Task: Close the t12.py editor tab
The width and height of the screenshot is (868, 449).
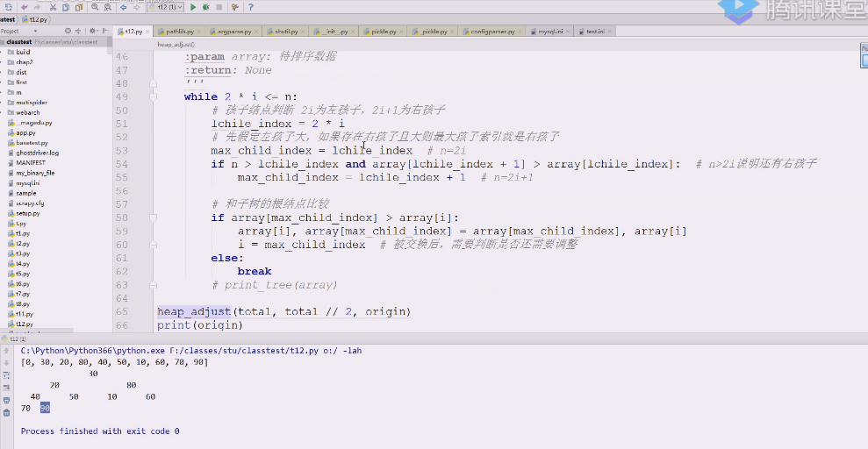Action: pyautogui.click(x=147, y=32)
